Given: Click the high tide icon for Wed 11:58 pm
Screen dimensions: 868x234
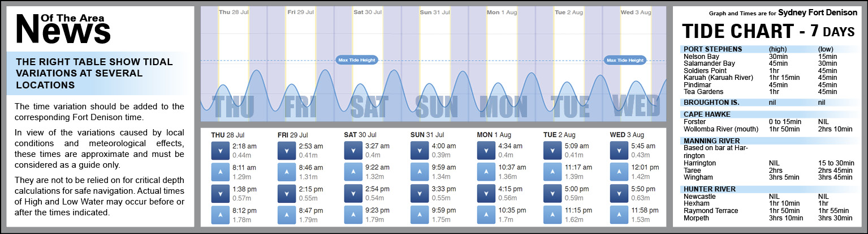Looking at the screenshot, I should click(x=620, y=214).
